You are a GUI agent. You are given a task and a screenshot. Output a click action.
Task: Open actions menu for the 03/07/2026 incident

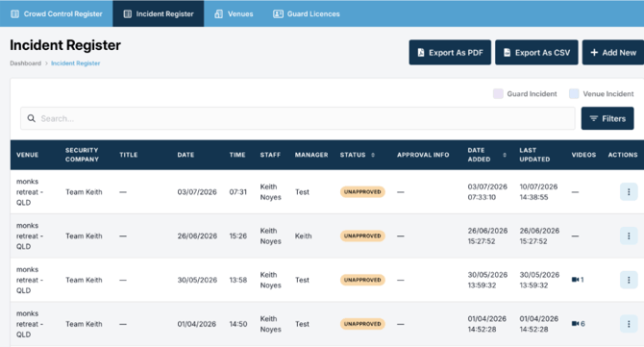(x=629, y=192)
